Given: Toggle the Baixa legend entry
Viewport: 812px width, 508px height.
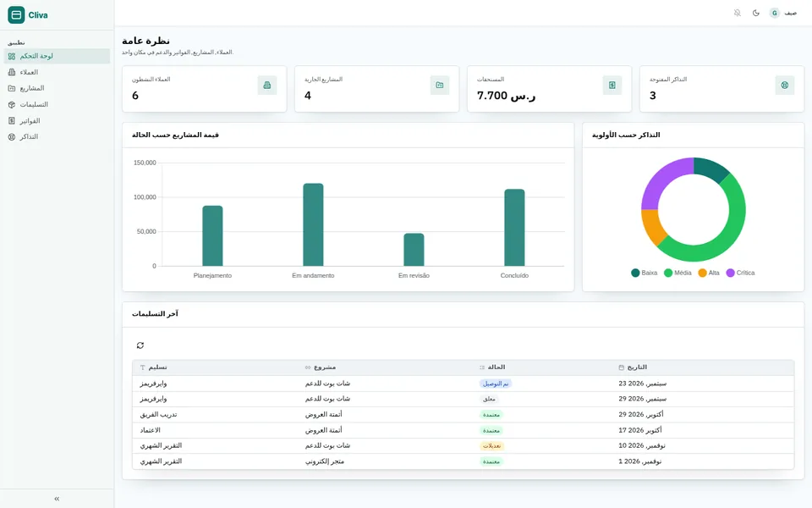Looking at the screenshot, I should pyautogui.click(x=645, y=273).
